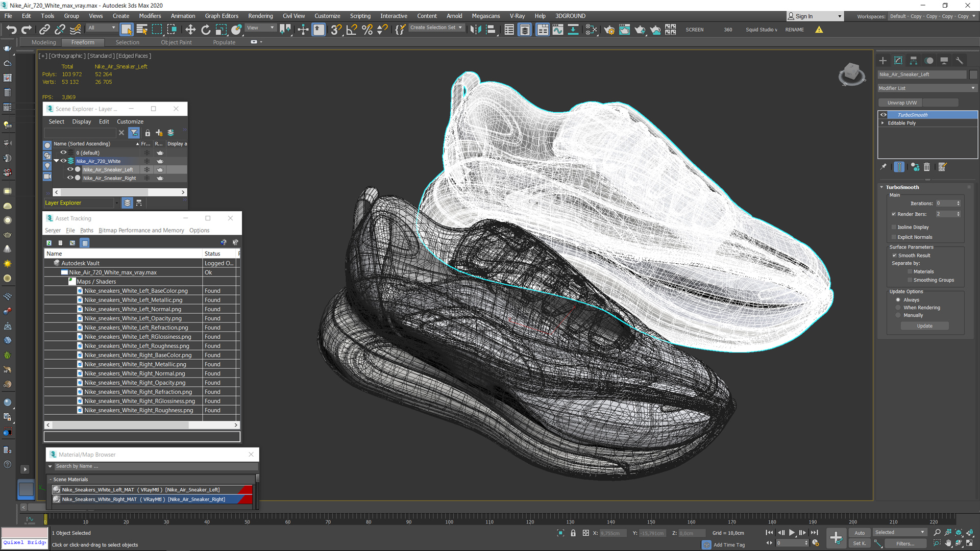Click the Redo arrow in main toolbar

pyautogui.click(x=27, y=30)
